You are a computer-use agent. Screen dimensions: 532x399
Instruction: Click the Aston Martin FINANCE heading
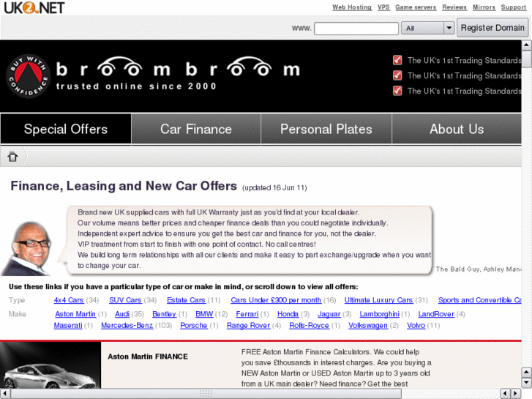tap(148, 357)
